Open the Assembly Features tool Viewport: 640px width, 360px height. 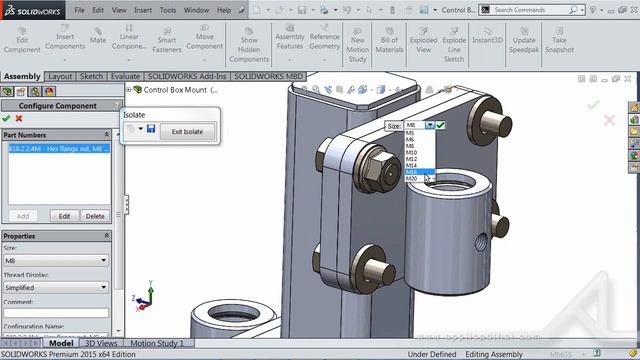[290, 37]
